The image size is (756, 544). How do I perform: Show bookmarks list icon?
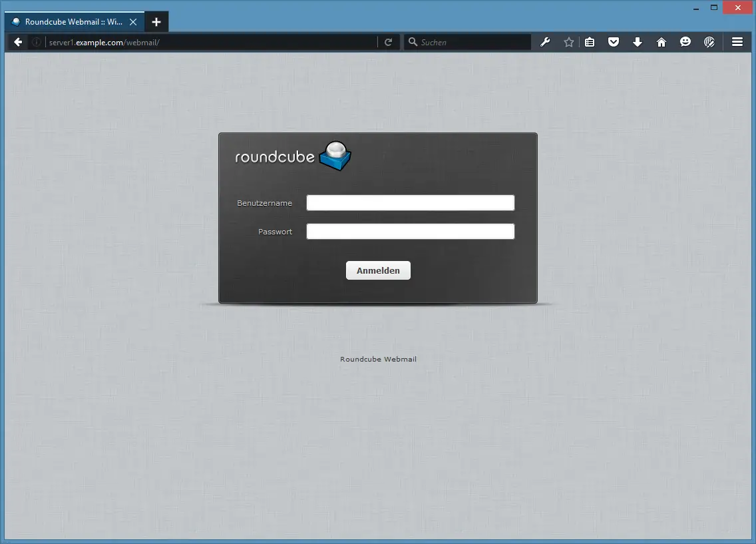click(x=590, y=42)
